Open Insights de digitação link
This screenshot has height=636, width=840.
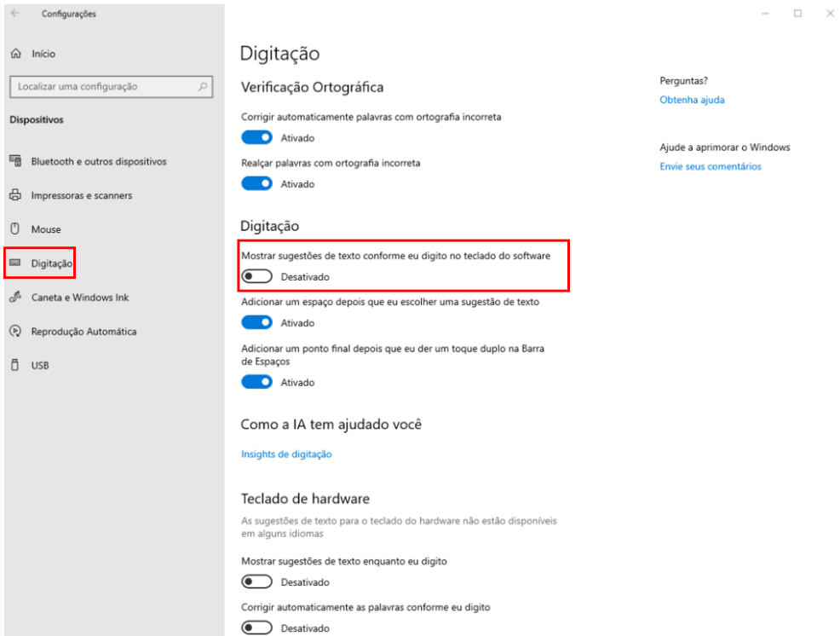286,454
